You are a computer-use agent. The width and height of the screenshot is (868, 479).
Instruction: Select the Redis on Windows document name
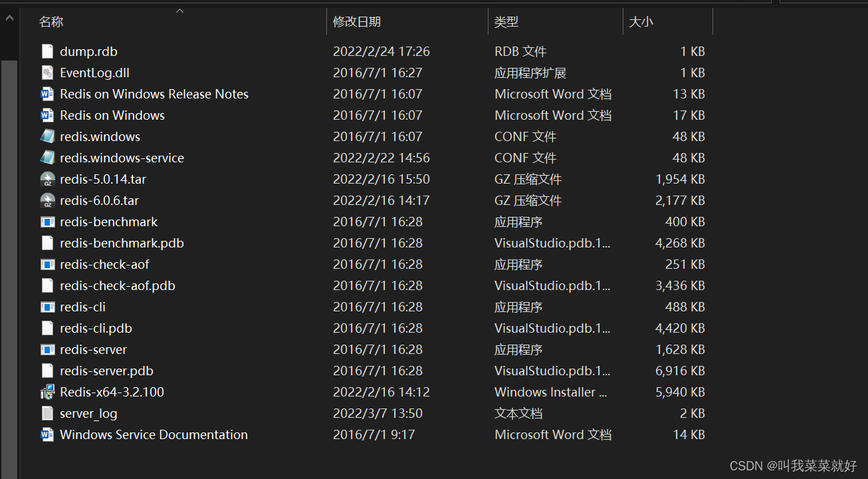(112, 115)
